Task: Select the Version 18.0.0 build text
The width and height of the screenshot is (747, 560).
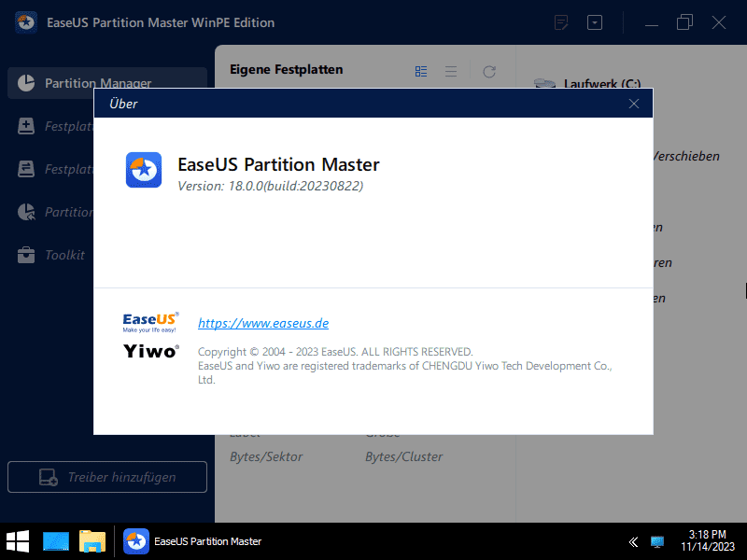Action: pos(270,186)
